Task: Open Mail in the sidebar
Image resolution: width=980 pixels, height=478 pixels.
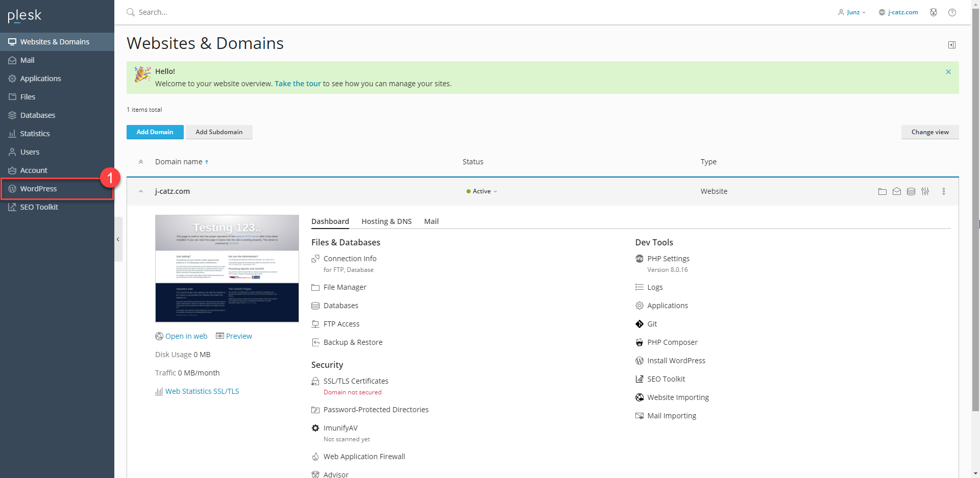Action: 57,60
